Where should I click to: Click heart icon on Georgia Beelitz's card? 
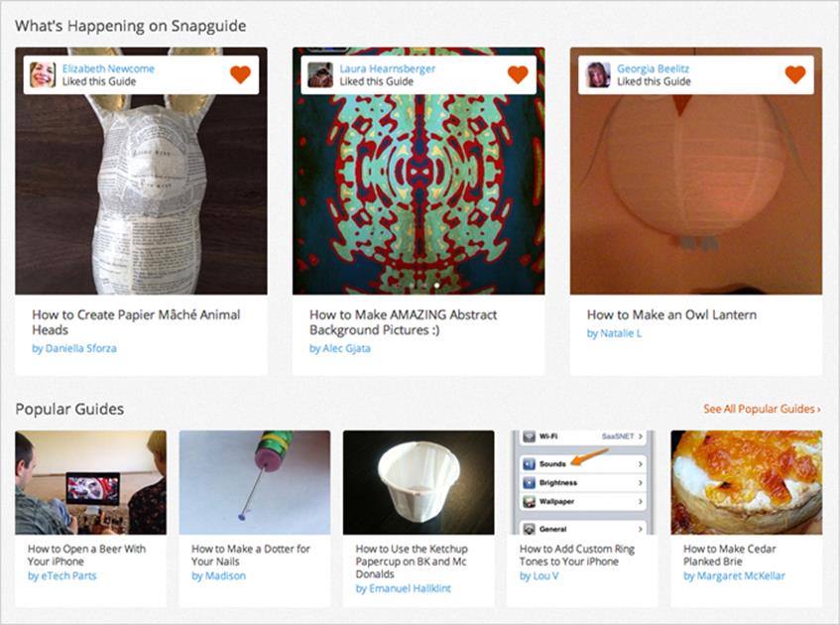pos(795,74)
